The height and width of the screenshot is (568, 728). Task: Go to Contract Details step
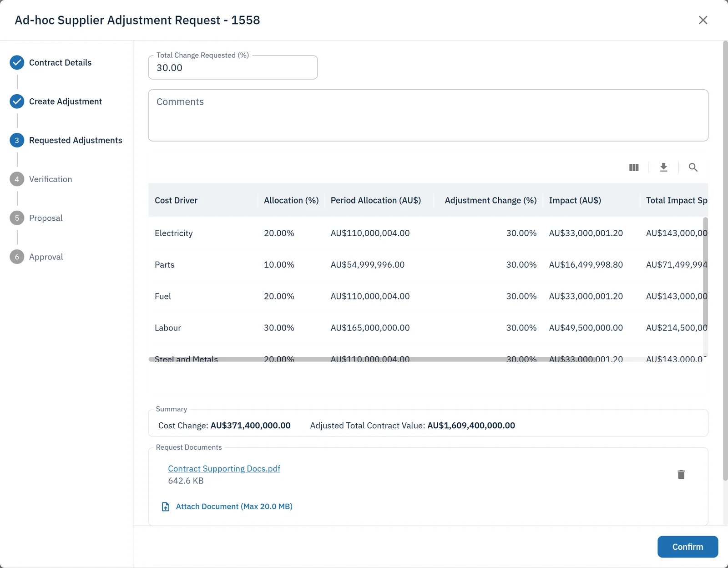51,62
